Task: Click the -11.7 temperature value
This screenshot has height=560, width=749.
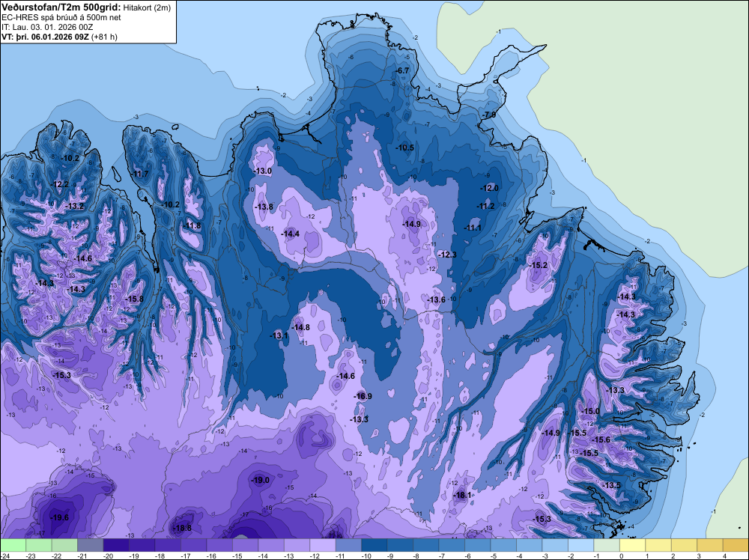Action: 140,174
